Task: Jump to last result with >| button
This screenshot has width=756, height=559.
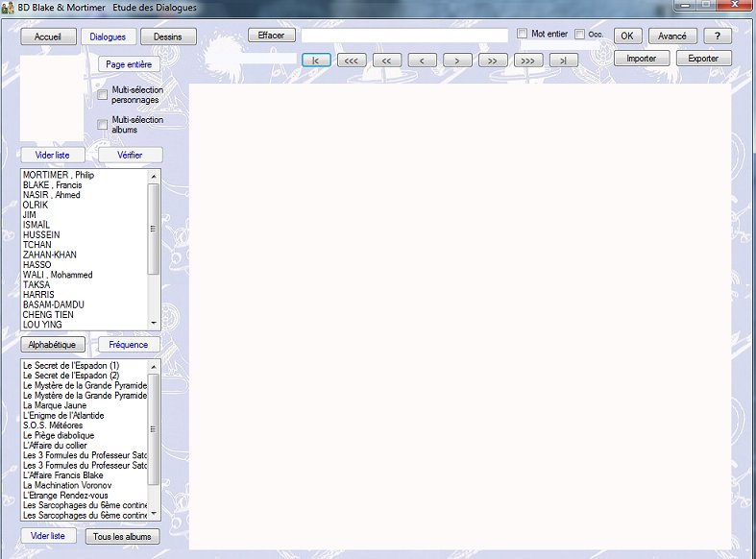Action: (x=563, y=61)
